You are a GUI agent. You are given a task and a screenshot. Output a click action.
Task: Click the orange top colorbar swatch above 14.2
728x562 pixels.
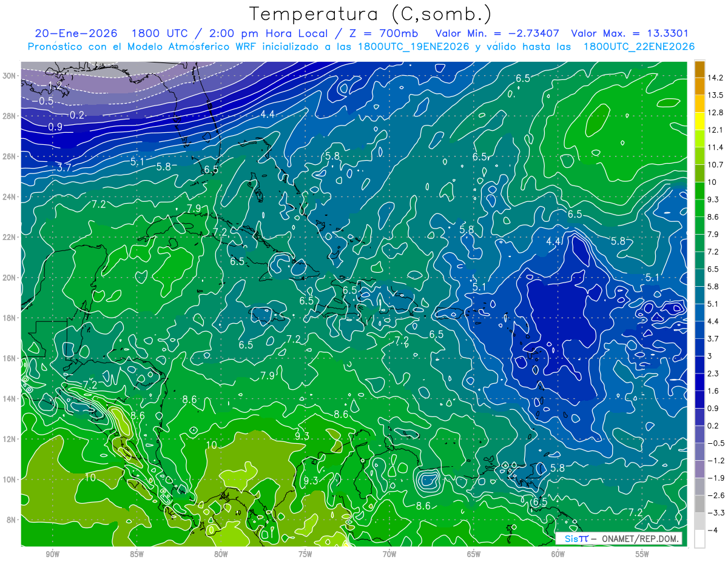pyautogui.click(x=699, y=69)
